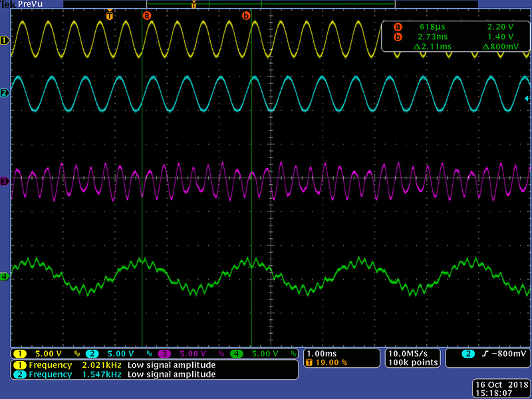
Task: Open the trigger readout showing -800mV
Action: (x=487, y=354)
